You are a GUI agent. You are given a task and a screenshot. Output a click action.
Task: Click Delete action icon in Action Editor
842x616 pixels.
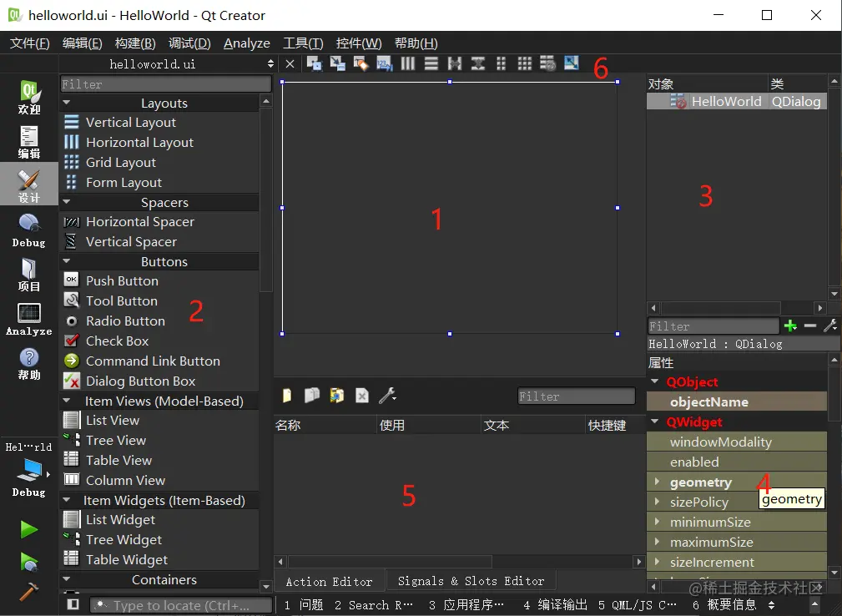[x=362, y=396]
